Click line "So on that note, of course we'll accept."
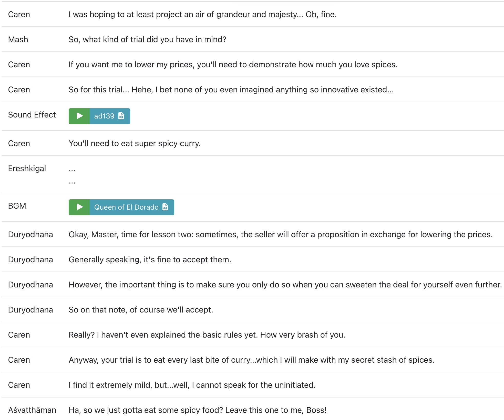The image size is (504, 420). pos(141,310)
